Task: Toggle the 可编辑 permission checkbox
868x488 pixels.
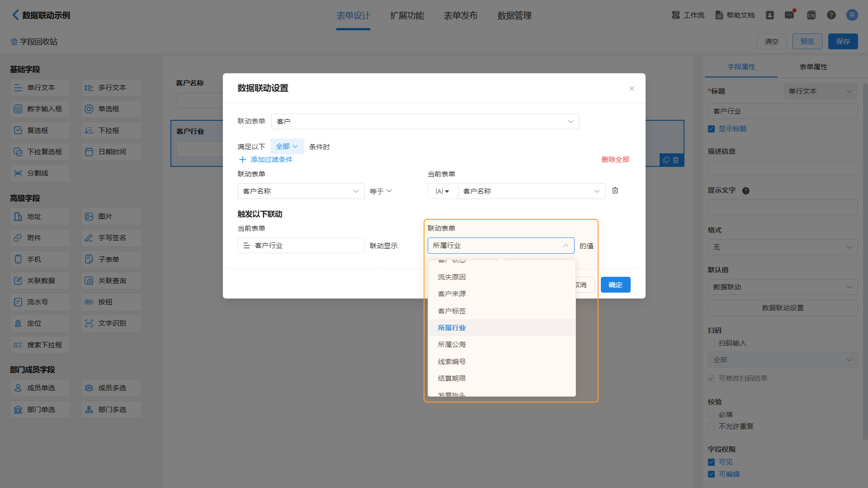Action: (x=711, y=474)
